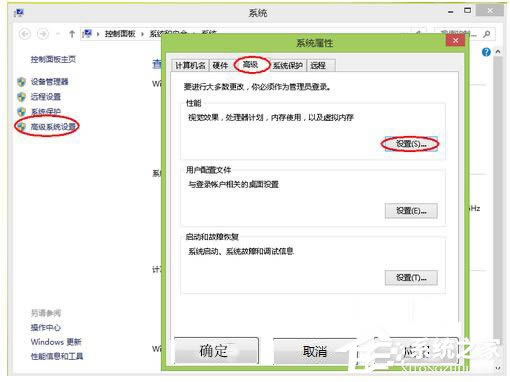The image size is (510, 382).
Task: Open 性能信息和工具 link
Action: point(57,356)
